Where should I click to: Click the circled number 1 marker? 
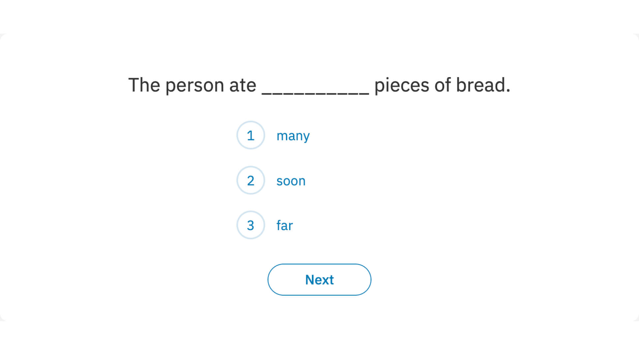(251, 135)
